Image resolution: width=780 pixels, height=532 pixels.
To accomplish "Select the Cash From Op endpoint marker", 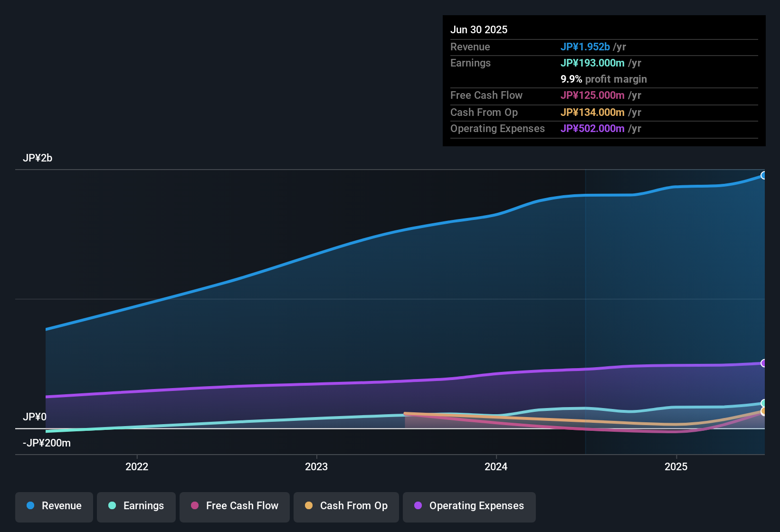I will [x=763, y=411].
